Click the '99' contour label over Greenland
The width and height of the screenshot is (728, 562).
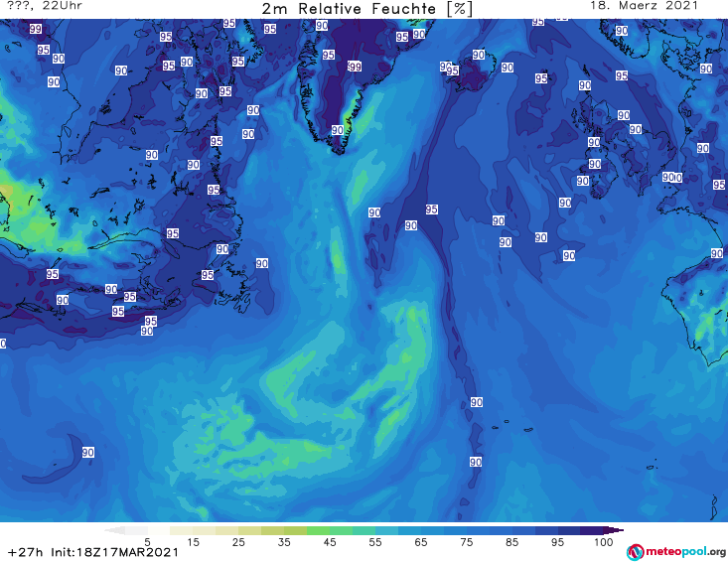click(x=355, y=67)
